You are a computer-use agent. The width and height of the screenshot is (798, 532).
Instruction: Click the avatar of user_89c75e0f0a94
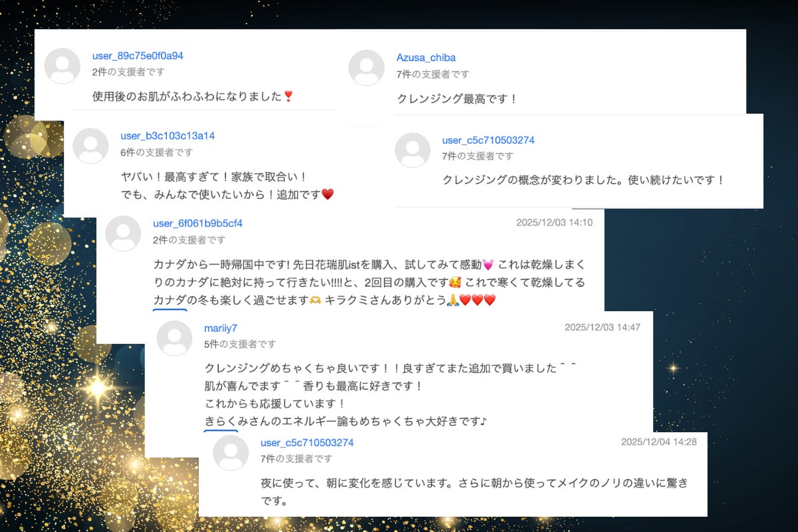pos(63,65)
